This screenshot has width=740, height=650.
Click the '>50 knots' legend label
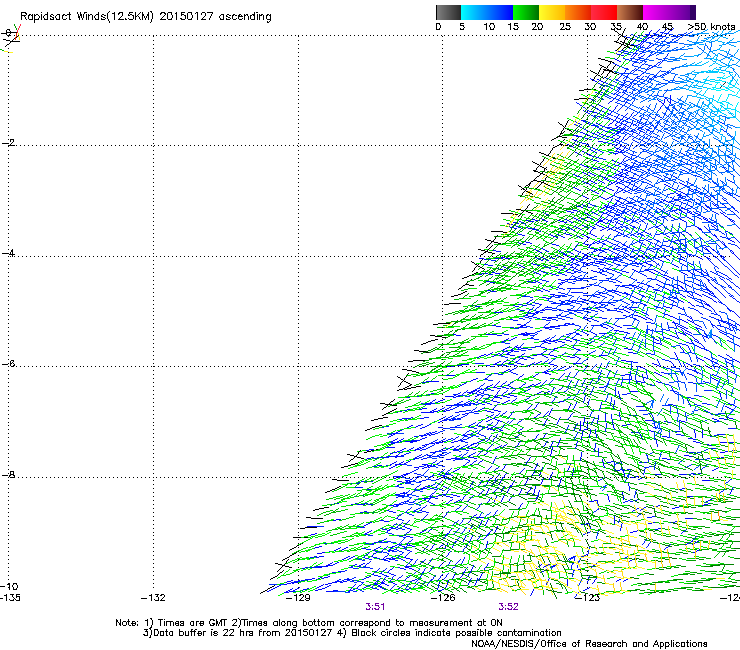pyautogui.click(x=711, y=27)
